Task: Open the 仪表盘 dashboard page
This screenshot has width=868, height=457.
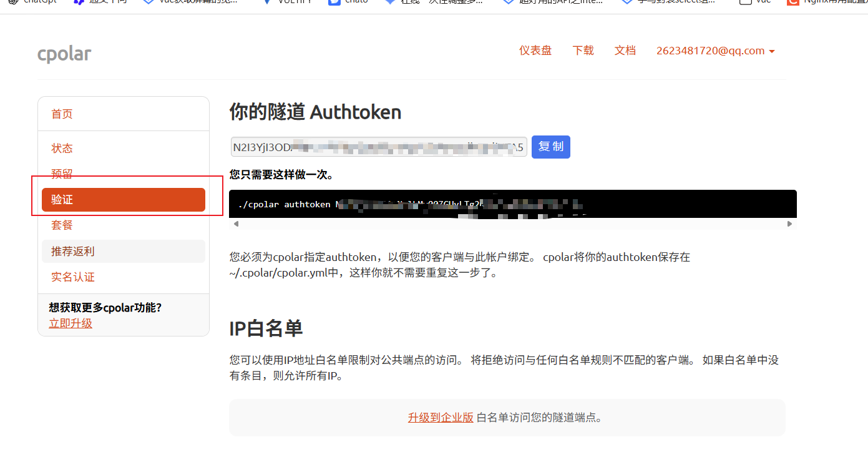Action: pos(535,51)
